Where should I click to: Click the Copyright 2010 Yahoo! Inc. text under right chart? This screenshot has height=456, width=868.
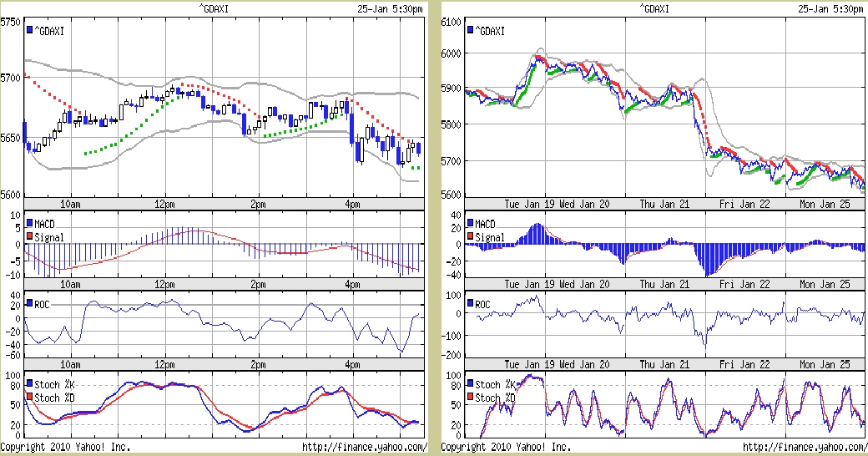point(506,447)
